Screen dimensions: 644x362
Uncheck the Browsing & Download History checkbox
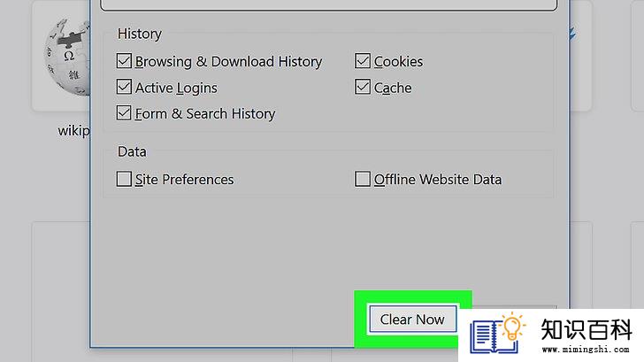click(x=124, y=61)
